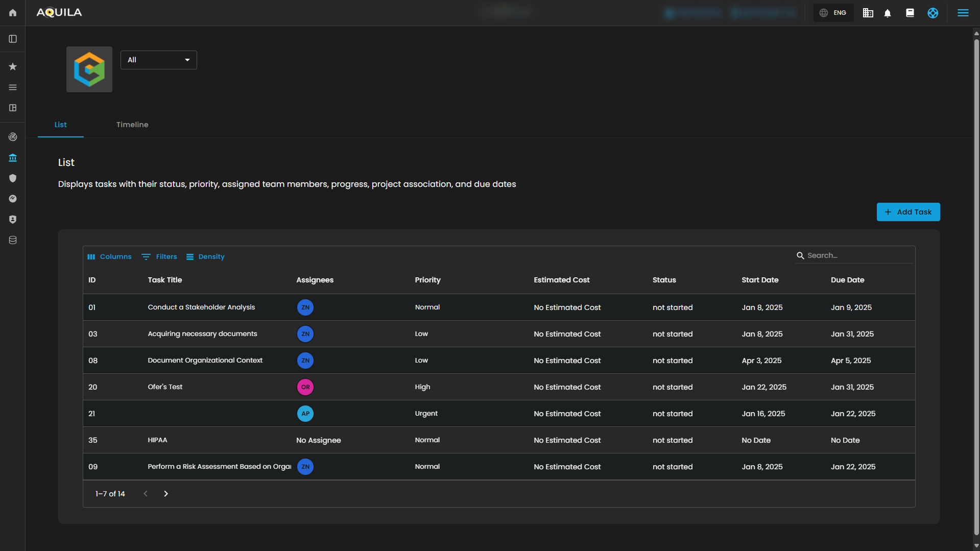Select the List tab
Image resolution: width=980 pixels, height=551 pixels.
[x=60, y=125]
